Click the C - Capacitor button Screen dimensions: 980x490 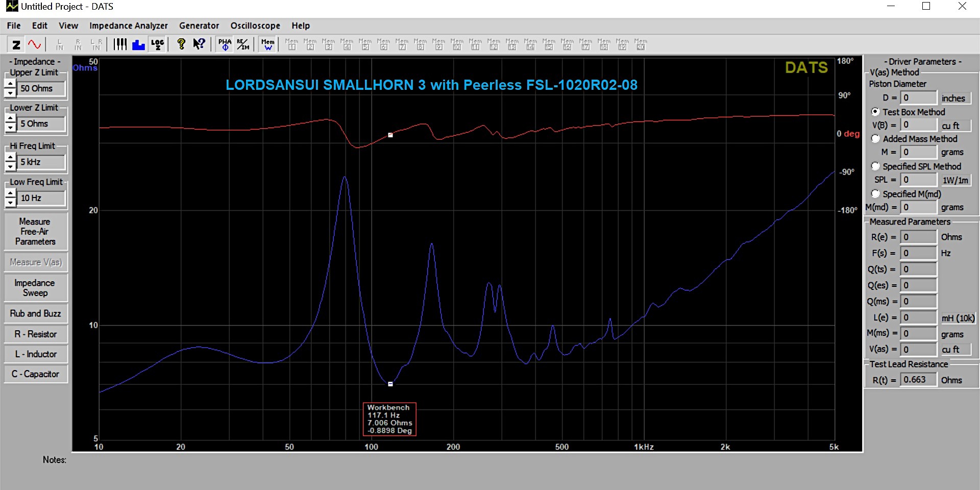(35, 374)
